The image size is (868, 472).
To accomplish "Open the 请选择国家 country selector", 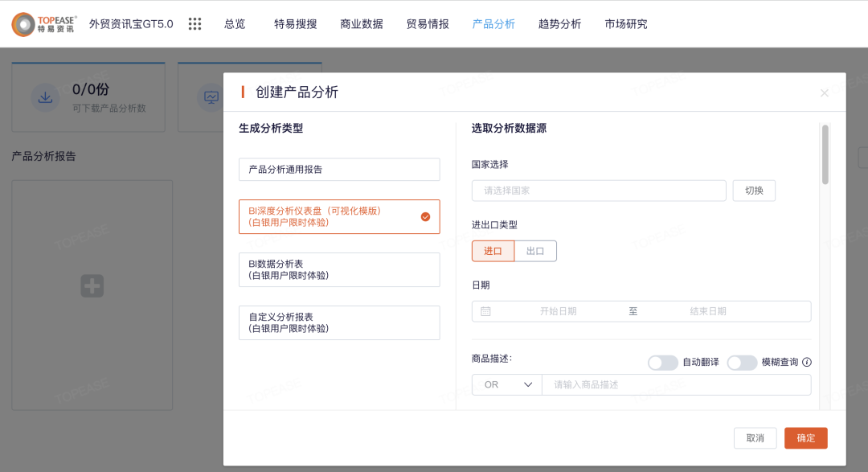I will [598, 191].
